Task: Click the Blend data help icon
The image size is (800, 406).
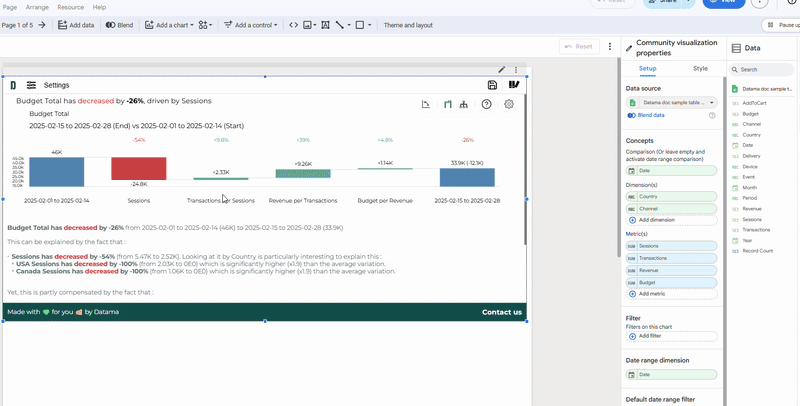Action: (712, 116)
